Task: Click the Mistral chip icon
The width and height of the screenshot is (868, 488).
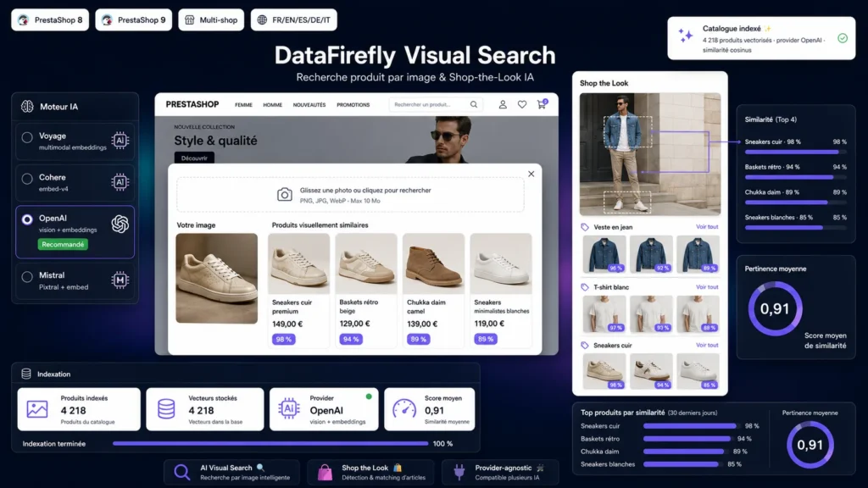Action: 120,280
